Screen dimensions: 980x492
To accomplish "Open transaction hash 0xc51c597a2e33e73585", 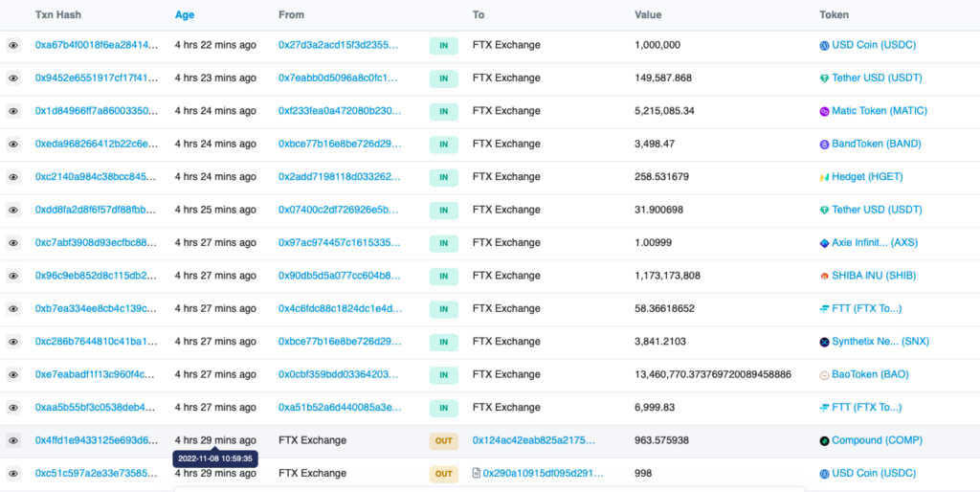I will click(x=97, y=473).
